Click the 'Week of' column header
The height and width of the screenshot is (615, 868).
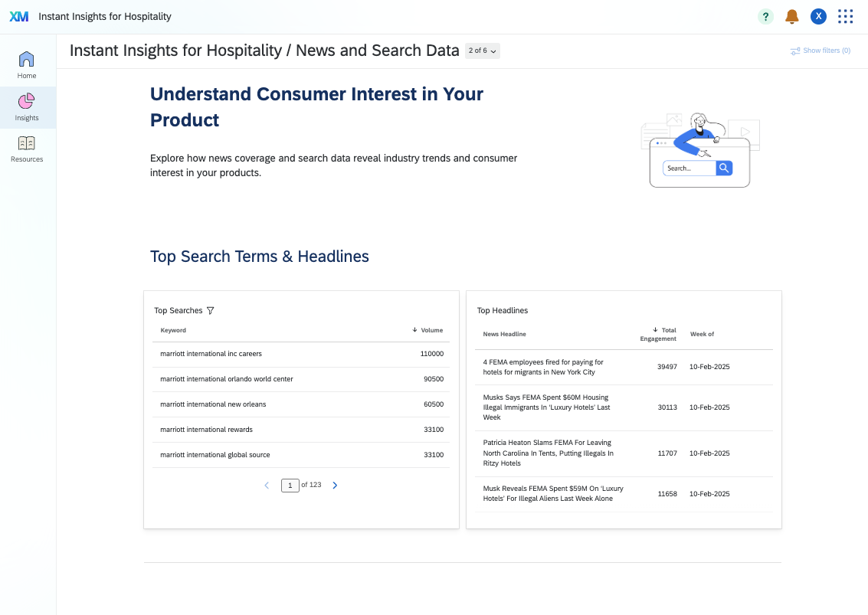(x=702, y=334)
